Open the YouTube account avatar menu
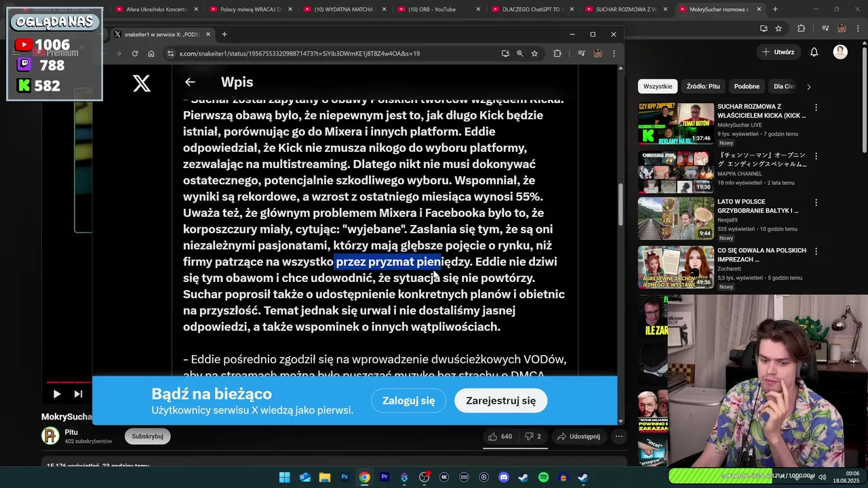 840,52
